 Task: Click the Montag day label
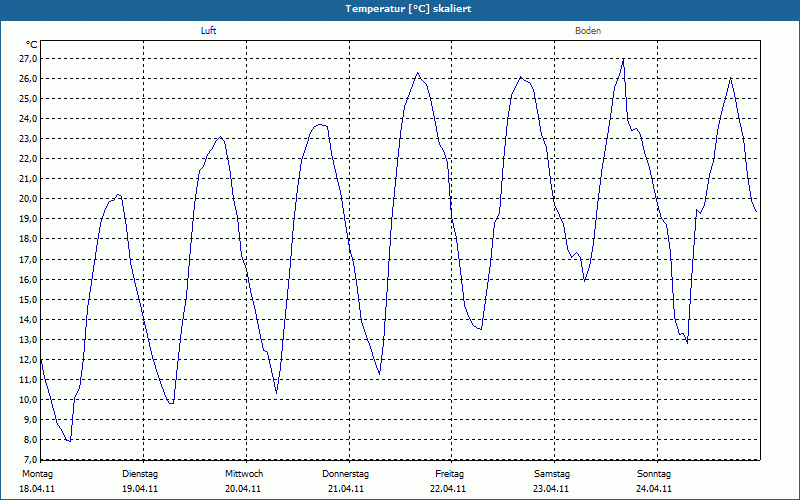click(37, 474)
